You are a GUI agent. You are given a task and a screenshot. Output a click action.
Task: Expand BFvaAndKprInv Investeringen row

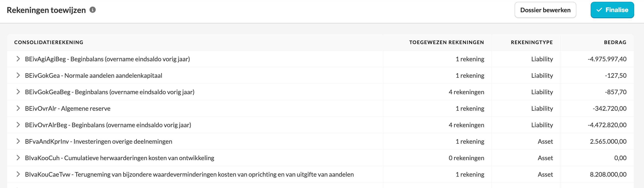point(18,141)
